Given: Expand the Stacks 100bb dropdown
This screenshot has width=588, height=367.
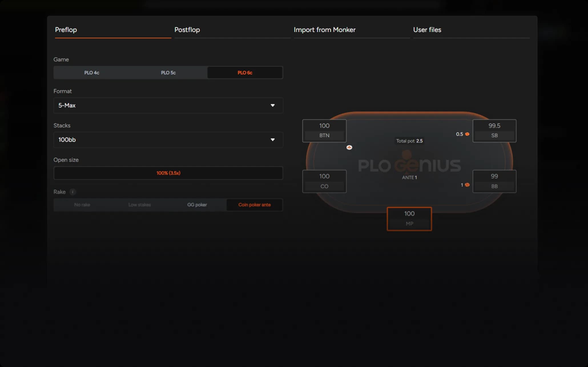Looking at the screenshot, I should [168, 140].
